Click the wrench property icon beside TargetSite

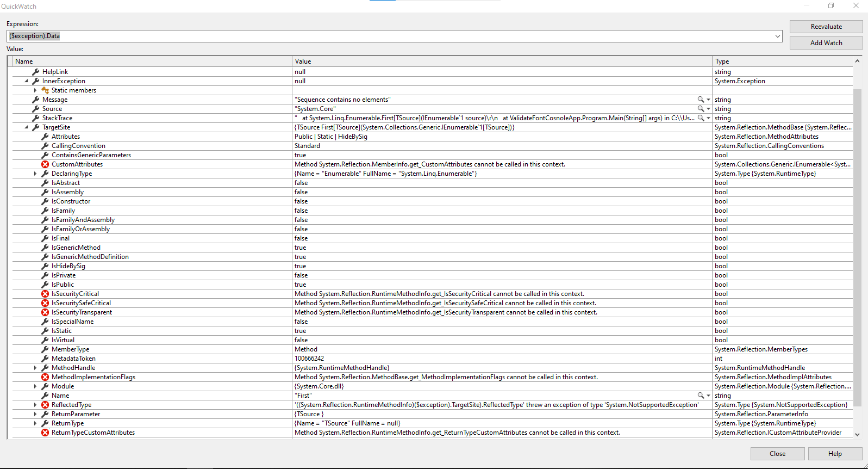click(x=36, y=127)
